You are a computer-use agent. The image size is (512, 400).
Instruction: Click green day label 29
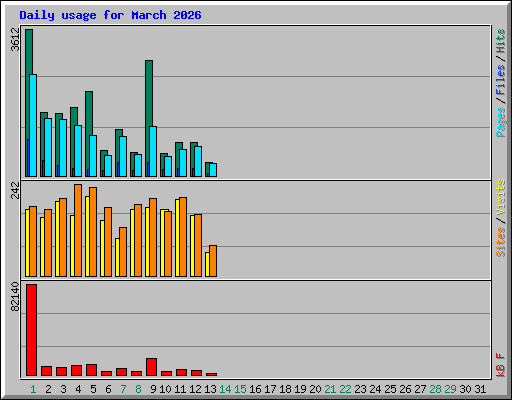(450, 389)
